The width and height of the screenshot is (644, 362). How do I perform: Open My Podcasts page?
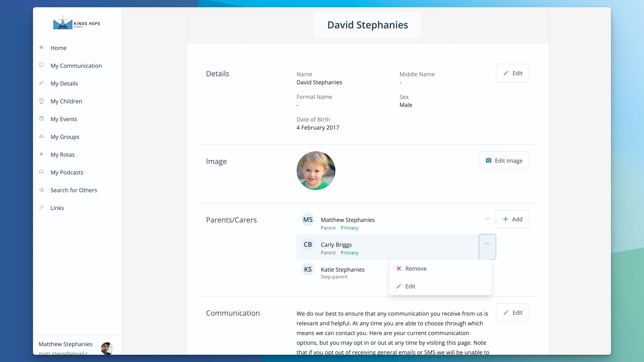tap(67, 172)
